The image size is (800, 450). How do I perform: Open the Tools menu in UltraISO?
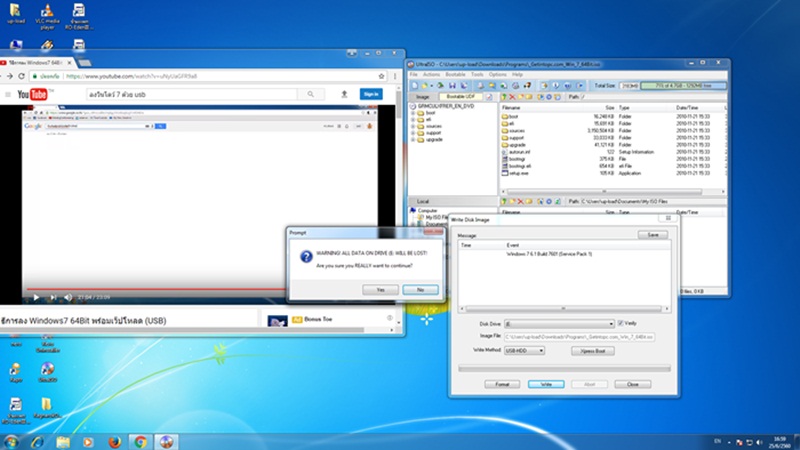pyautogui.click(x=477, y=74)
